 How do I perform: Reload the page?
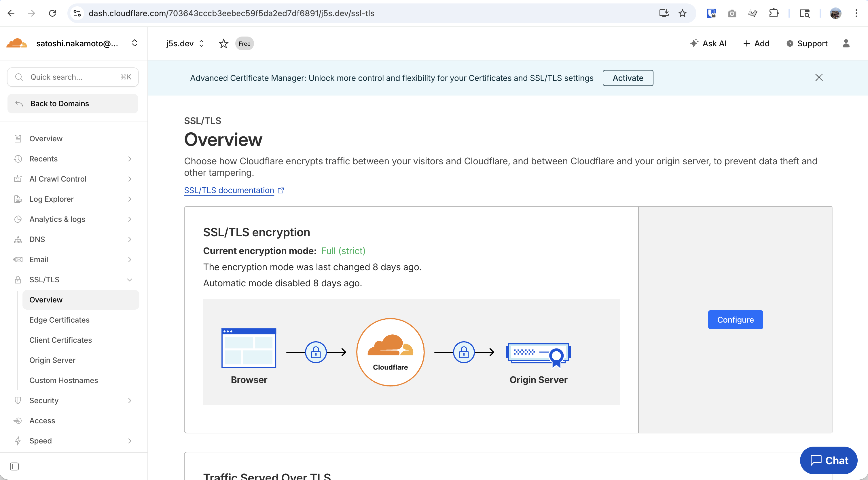(52, 13)
